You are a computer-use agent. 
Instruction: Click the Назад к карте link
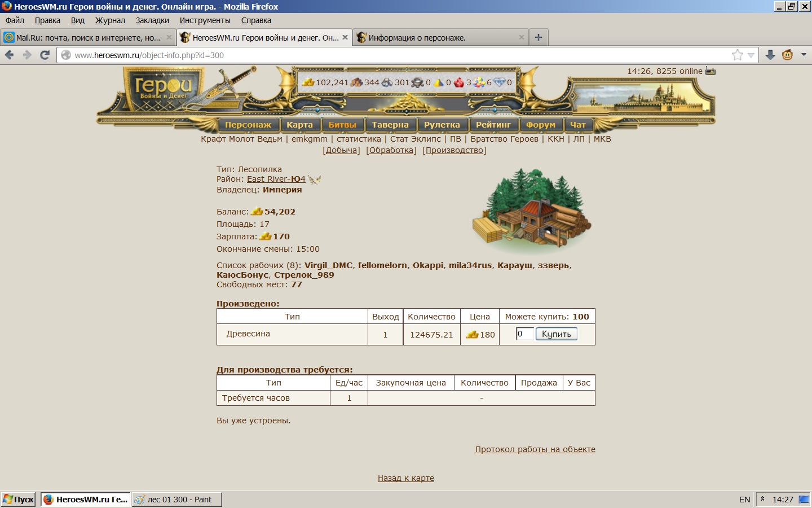[x=406, y=478]
